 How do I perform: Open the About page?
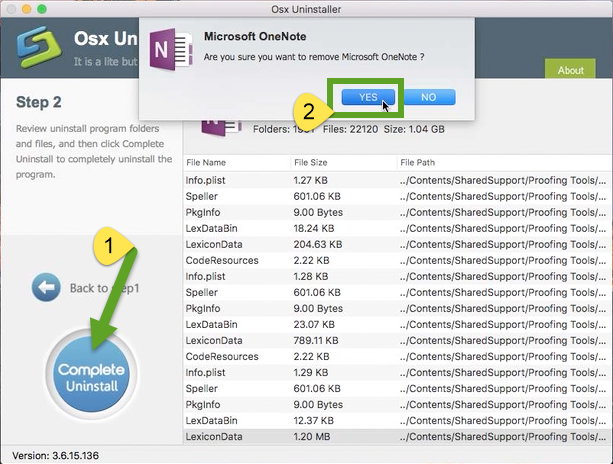pos(570,70)
